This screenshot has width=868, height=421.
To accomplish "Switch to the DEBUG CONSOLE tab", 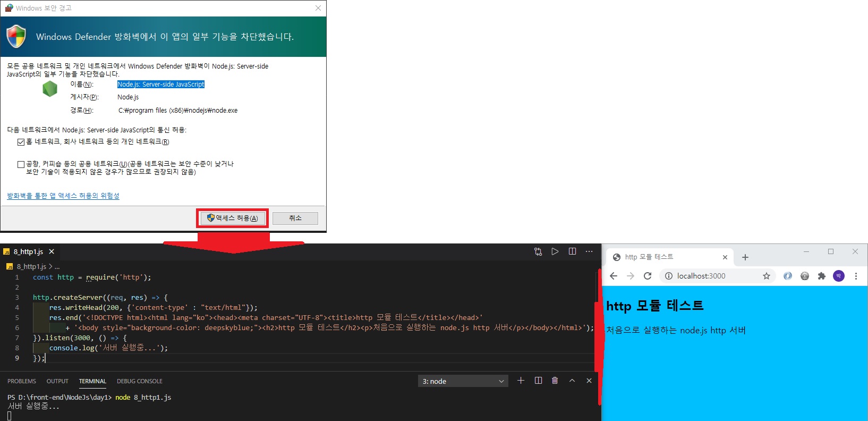I will 140,381.
